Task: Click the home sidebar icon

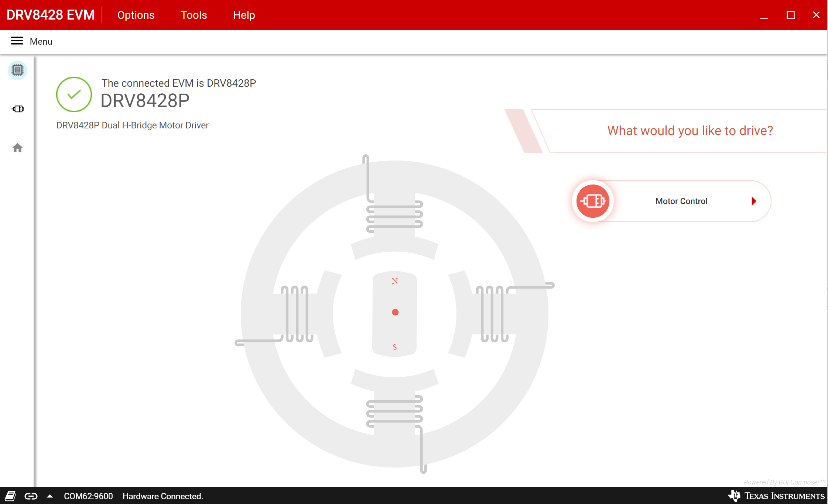Action: [x=17, y=148]
